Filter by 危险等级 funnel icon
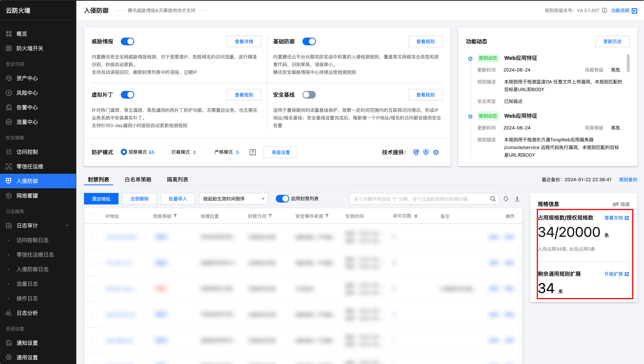 click(175, 216)
